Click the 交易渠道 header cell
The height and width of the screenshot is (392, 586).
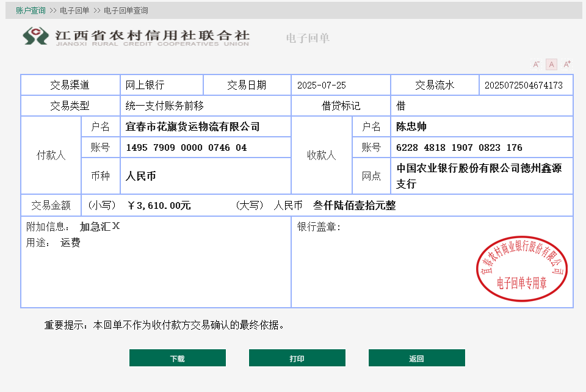pos(70,85)
